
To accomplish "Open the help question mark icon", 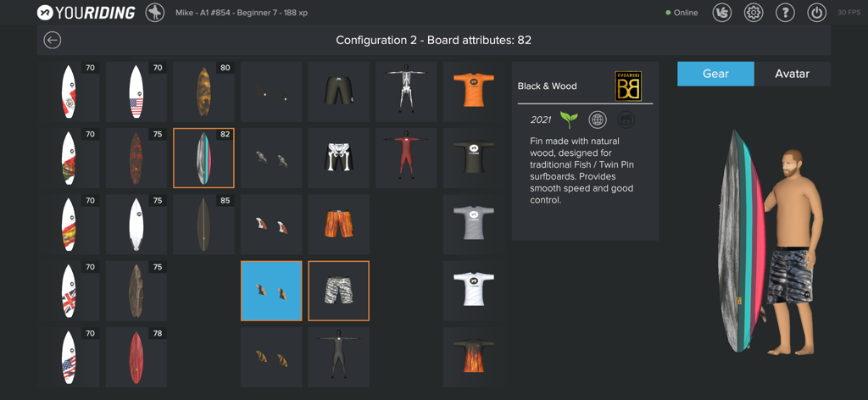I will [x=785, y=13].
